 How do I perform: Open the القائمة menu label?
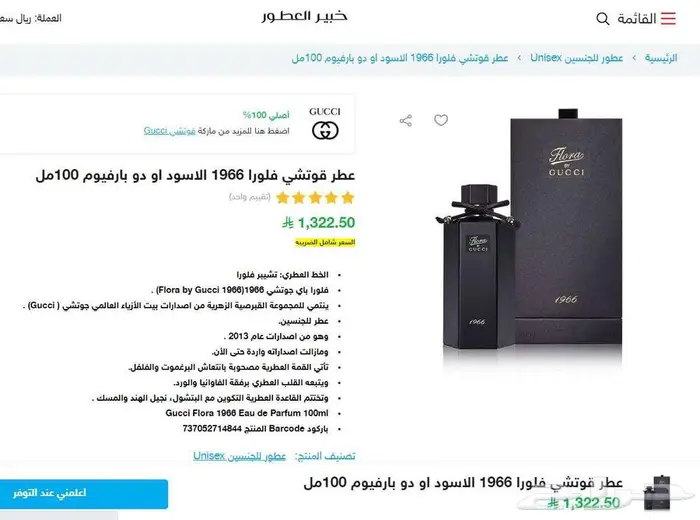[x=637, y=19]
